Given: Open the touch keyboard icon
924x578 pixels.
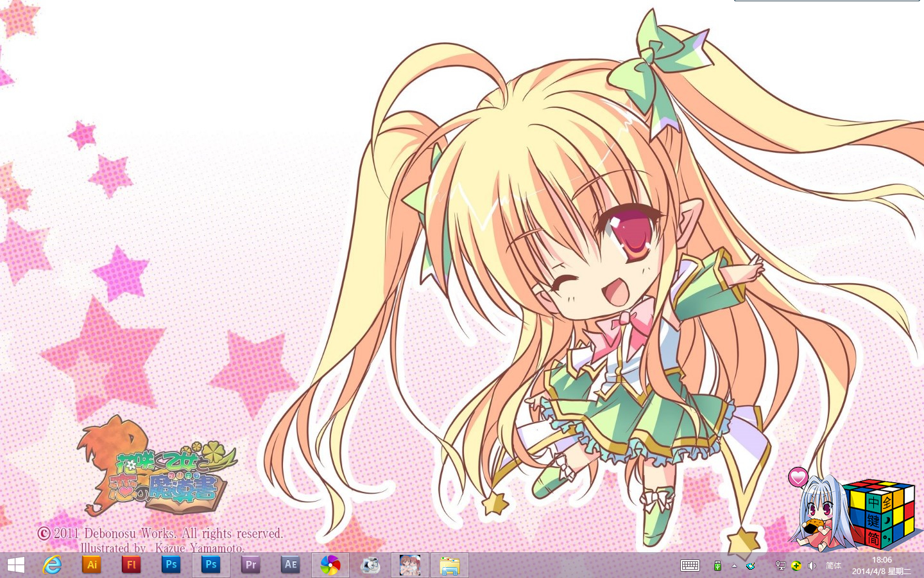Looking at the screenshot, I should point(690,565).
